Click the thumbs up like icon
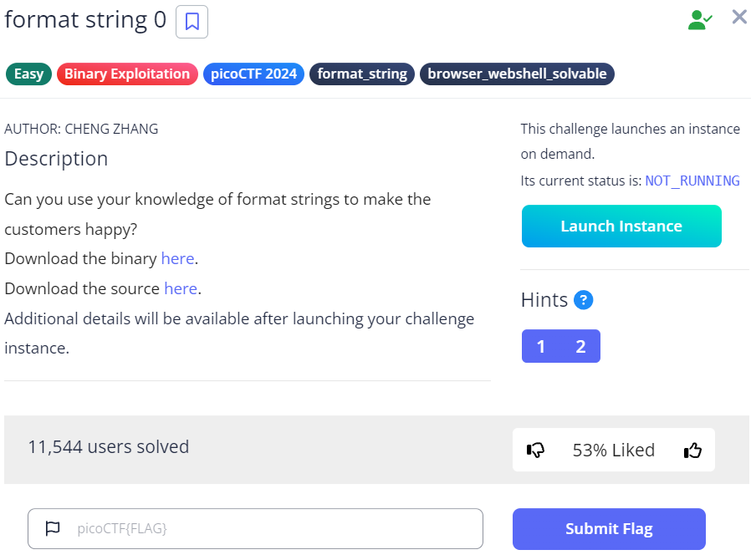This screenshot has width=751, height=560. pyautogui.click(x=692, y=451)
